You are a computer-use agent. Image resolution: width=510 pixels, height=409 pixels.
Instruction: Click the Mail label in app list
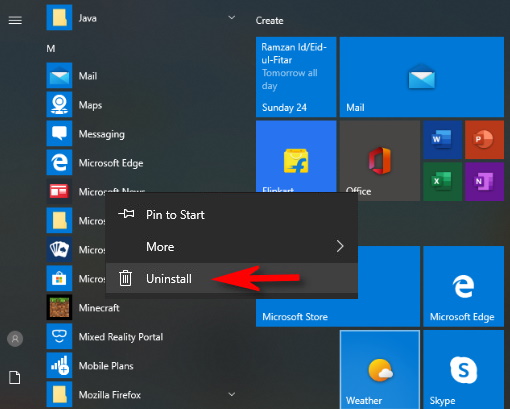[88, 76]
